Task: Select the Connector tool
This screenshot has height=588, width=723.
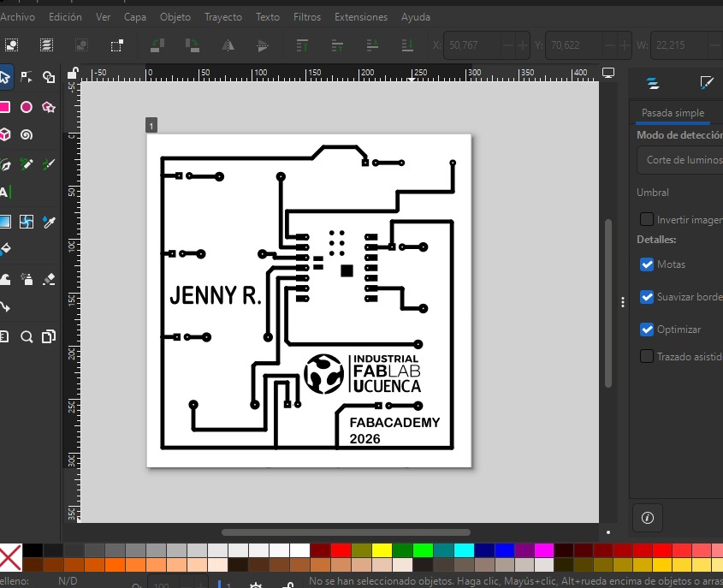Action: pos(4,306)
